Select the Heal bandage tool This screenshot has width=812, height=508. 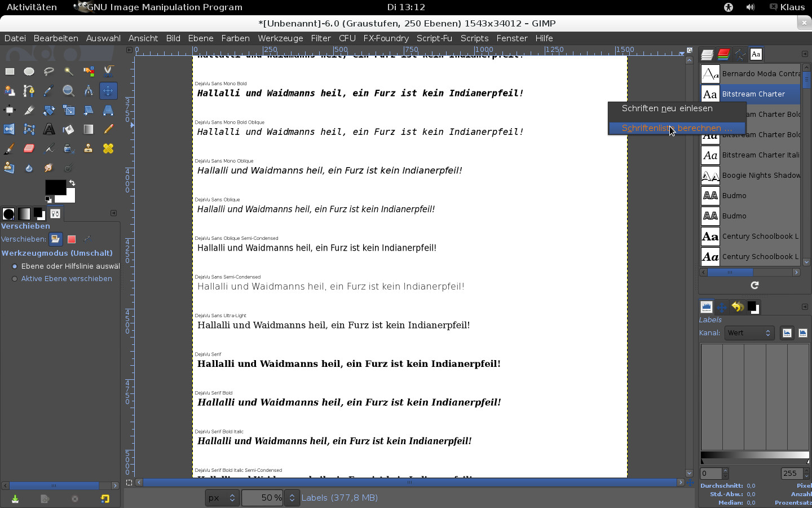108,148
